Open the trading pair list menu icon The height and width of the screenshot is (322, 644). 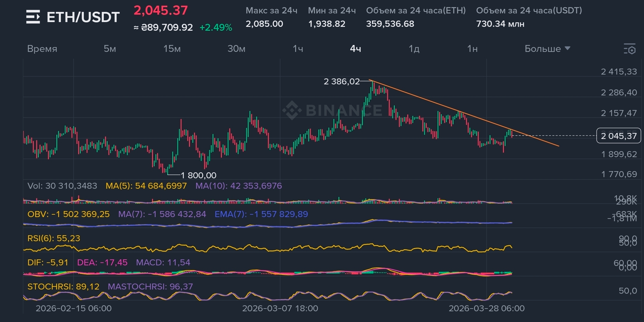[33, 17]
